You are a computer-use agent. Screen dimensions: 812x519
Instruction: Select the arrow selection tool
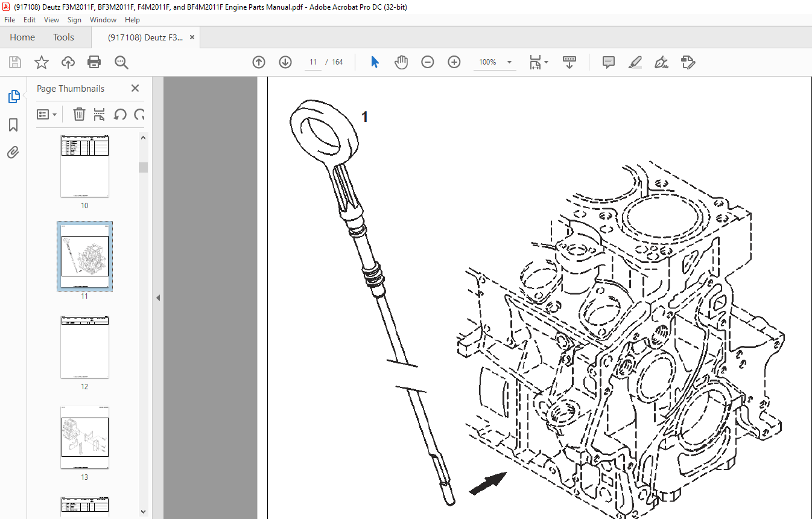coord(375,62)
